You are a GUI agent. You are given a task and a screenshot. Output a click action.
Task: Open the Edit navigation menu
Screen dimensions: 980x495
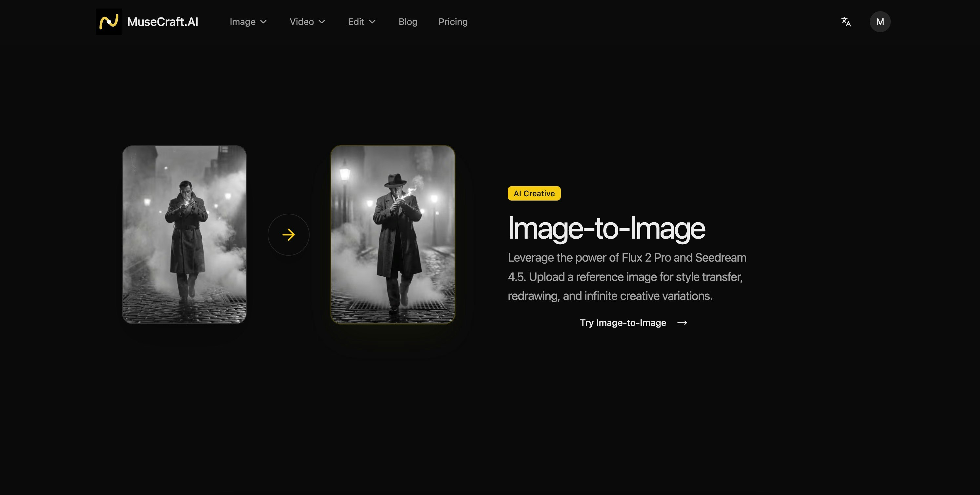(x=356, y=22)
